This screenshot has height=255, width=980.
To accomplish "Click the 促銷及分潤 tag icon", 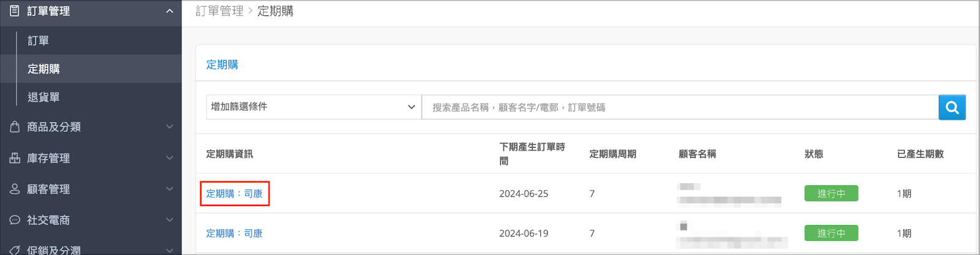I will (x=15, y=250).
